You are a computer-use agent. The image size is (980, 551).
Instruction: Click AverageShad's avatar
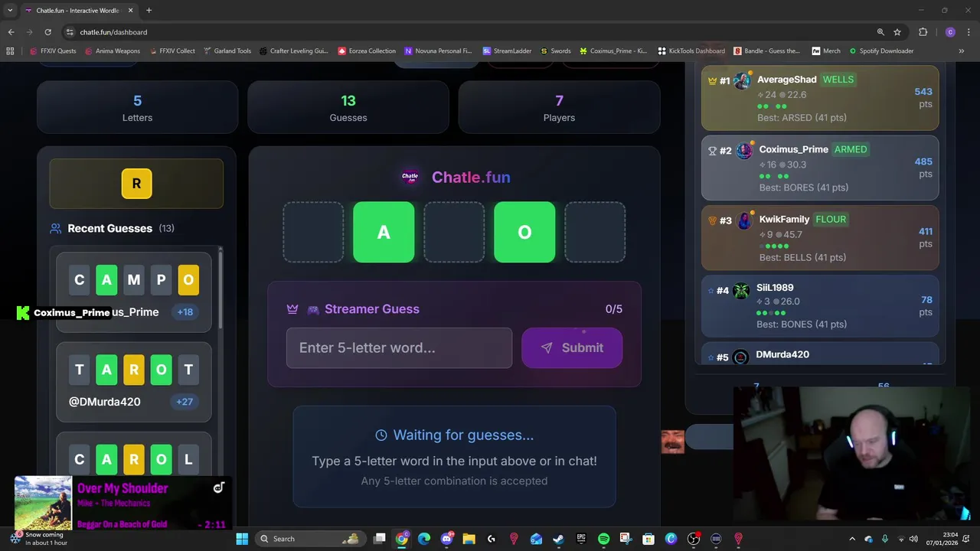tap(742, 80)
